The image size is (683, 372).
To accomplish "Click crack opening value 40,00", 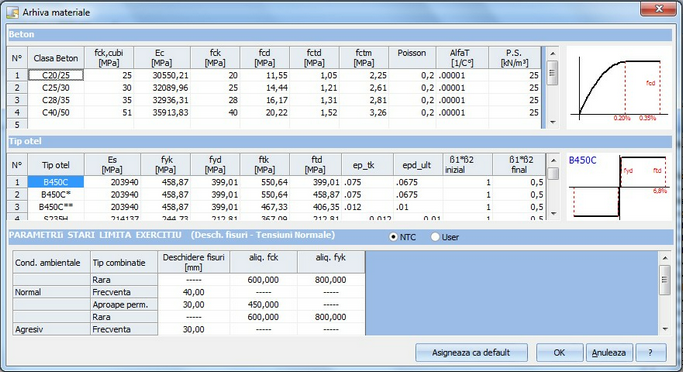I will [x=193, y=292].
